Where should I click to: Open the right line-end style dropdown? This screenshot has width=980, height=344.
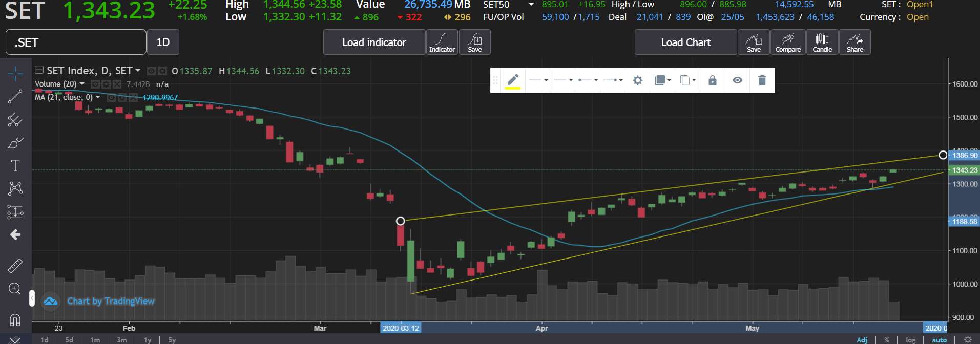click(x=613, y=80)
